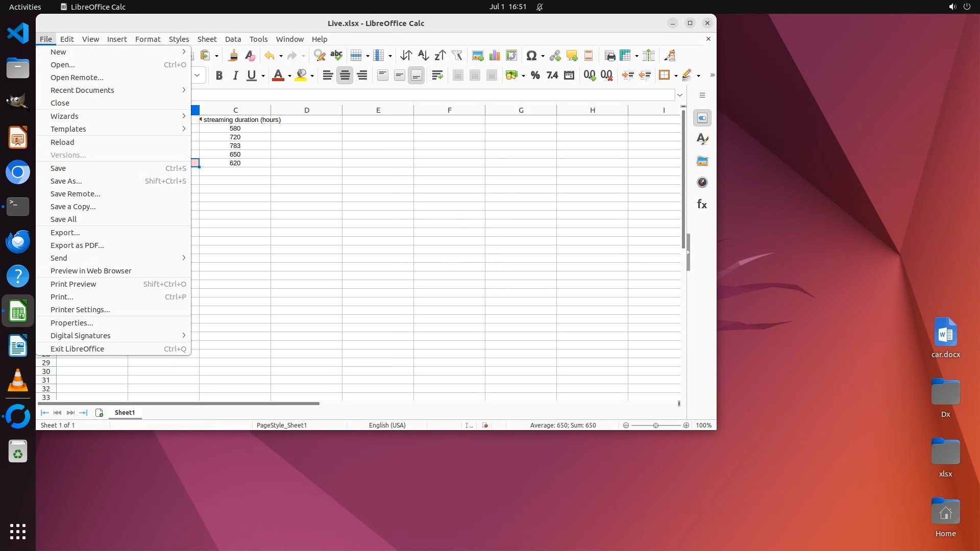Click the Clone Formatting paintbrush icon
980x551 pixels.
233,56
